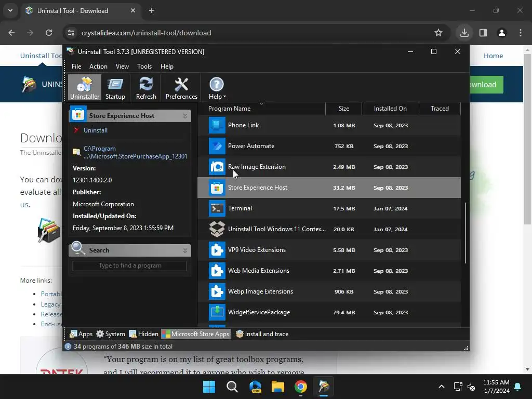Open the Action menu
Screen dimensions: 532x399
pos(98,66)
